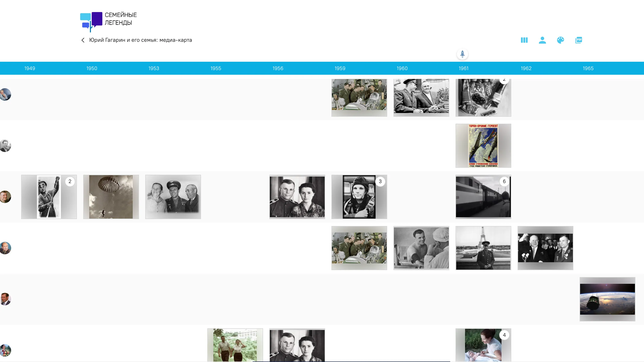This screenshot has height=362, width=644.
Task: Open the Eiffel Tower photo thumbnail
Action: point(483,248)
